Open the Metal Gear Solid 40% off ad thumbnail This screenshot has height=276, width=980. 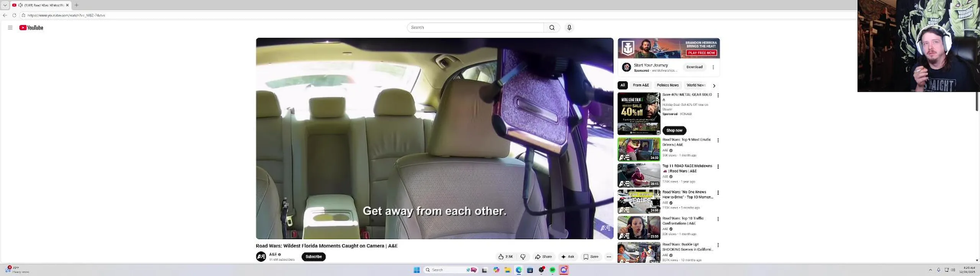639,113
